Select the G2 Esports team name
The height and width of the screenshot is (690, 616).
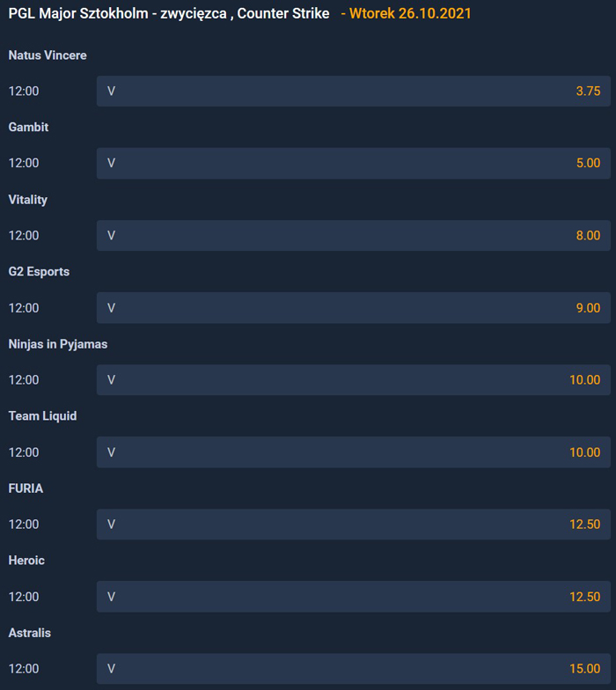[x=39, y=272]
